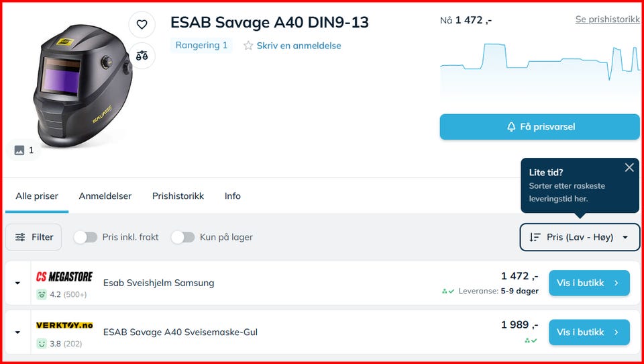Image resolution: width=644 pixels, height=364 pixels.
Task: Click the star icon beside Skriv en anmeldelse
Action: [248, 46]
